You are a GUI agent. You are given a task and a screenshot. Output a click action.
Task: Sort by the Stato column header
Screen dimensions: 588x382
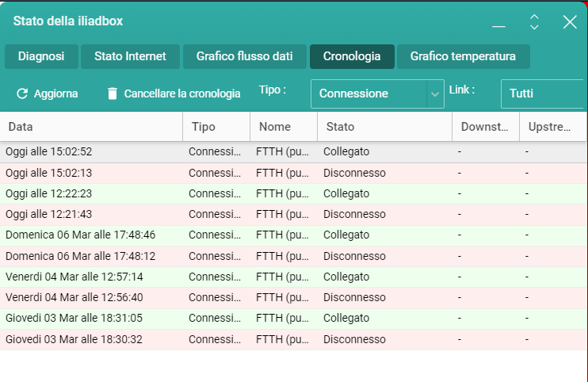[x=385, y=127]
